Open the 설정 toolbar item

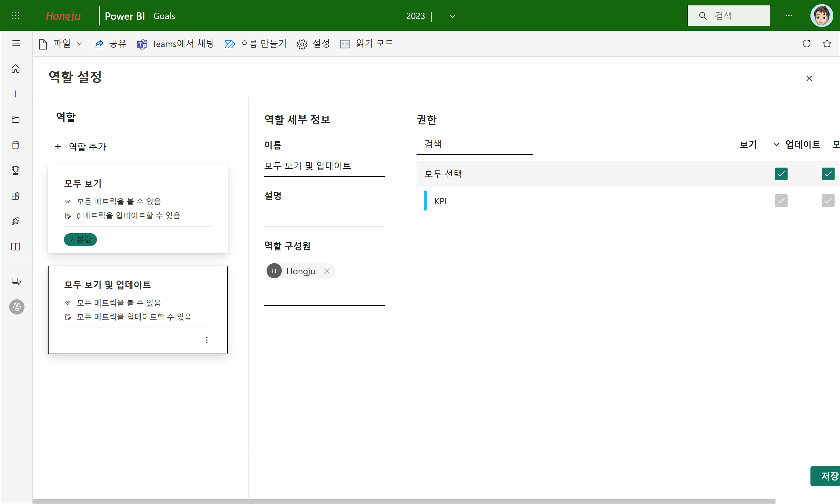click(x=313, y=44)
